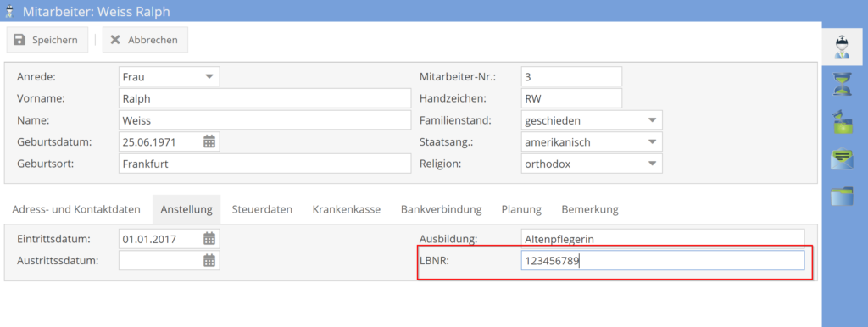Click the Geburtsort field with Frankfurt
Image resolution: width=868 pixels, height=327 pixels.
tap(264, 163)
